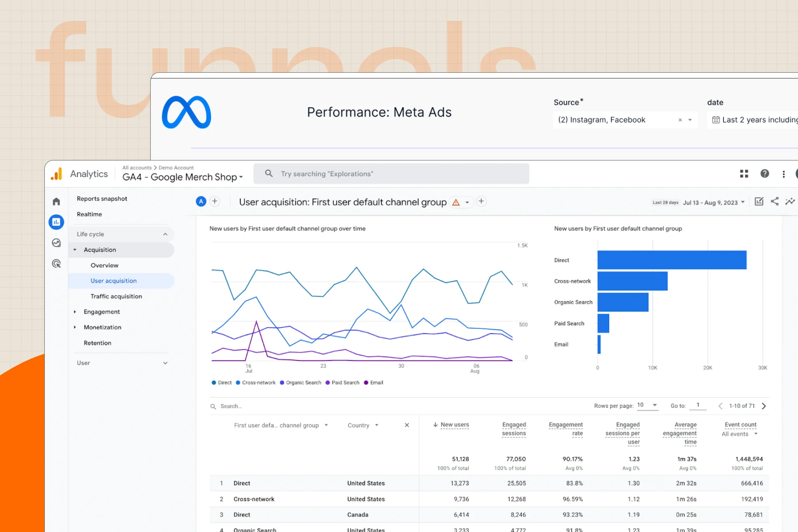The image size is (798, 532).
Task: Collapse the Acquisition tree item
Action: pos(75,250)
